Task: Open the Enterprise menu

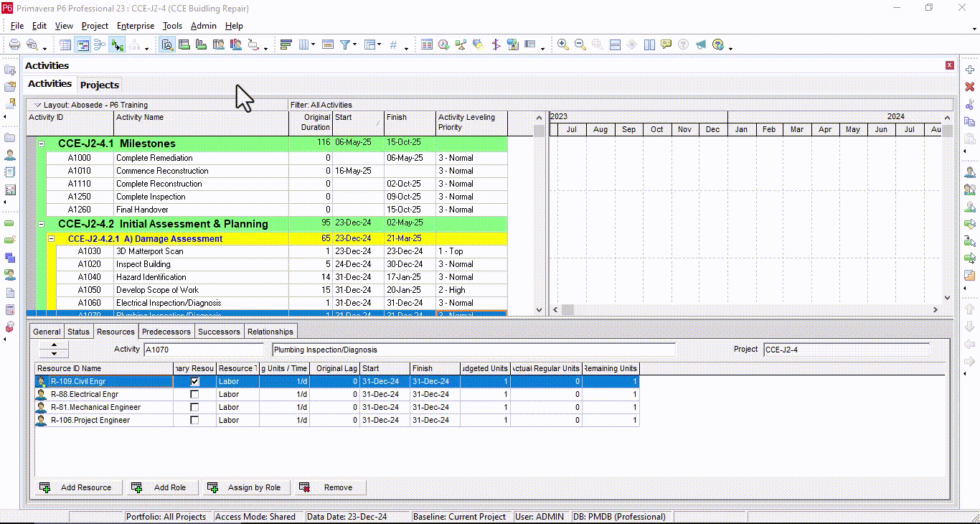Action: point(135,26)
